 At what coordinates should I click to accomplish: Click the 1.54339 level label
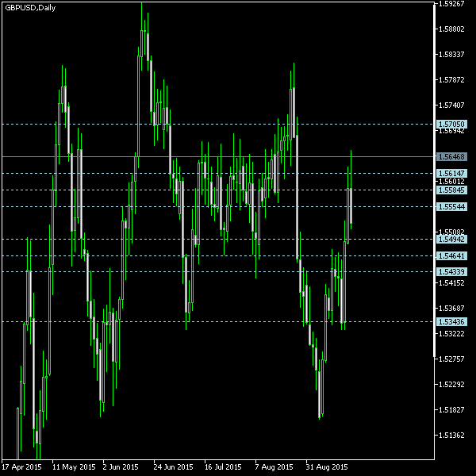[x=451, y=271]
